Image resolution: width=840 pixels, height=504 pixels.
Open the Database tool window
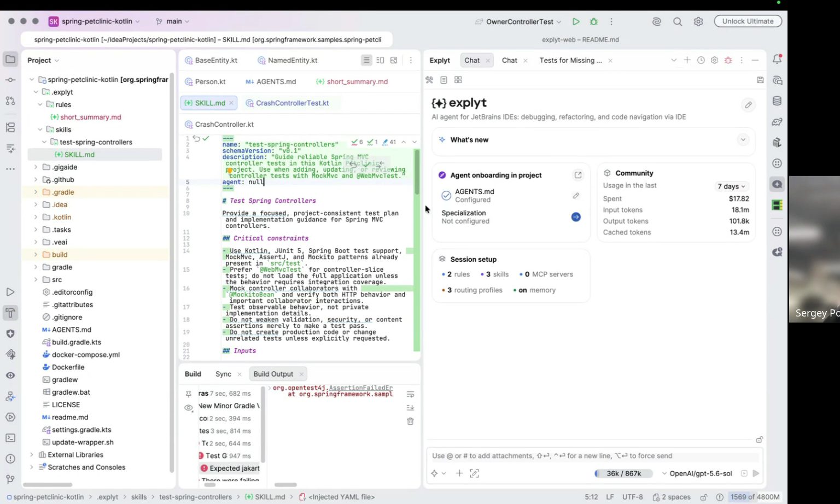click(777, 101)
